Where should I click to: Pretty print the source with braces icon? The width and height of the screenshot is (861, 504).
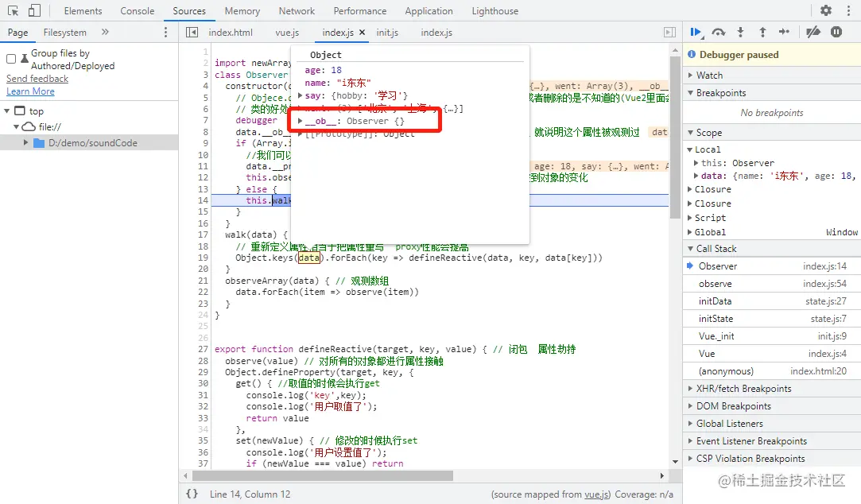pos(192,494)
